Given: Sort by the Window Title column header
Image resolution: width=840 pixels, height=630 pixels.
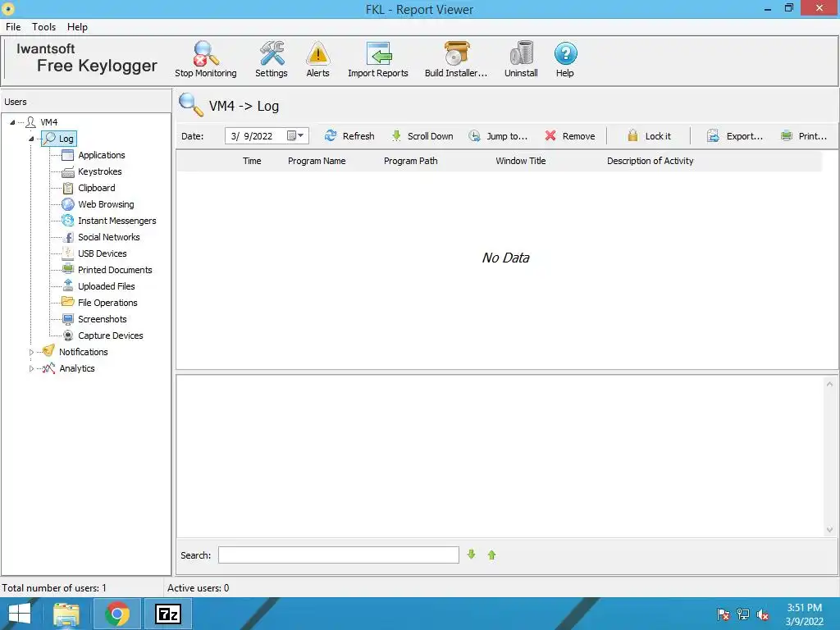Looking at the screenshot, I should tap(520, 161).
